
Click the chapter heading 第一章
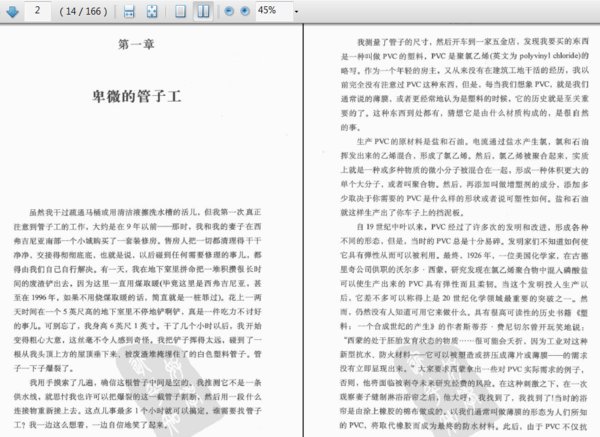(x=136, y=44)
